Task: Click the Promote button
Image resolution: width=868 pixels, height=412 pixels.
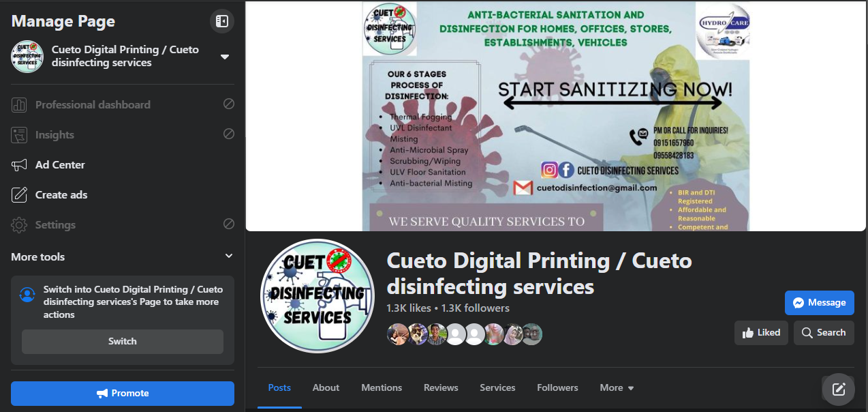Action: [123, 393]
